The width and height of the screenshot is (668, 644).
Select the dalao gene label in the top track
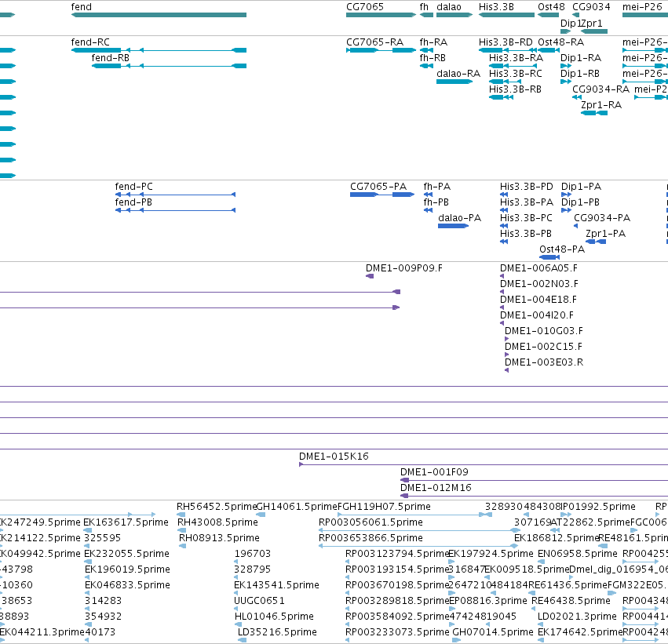click(448, 7)
